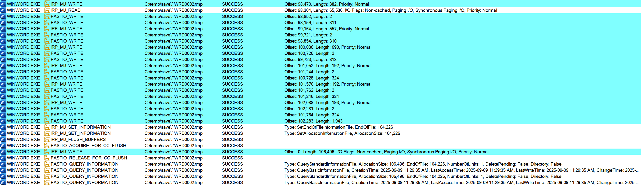Click the detail with Offset 102,283, Length 1,943
Image resolution: width=644 pixels, height=185 pixels.
[313, 121]
